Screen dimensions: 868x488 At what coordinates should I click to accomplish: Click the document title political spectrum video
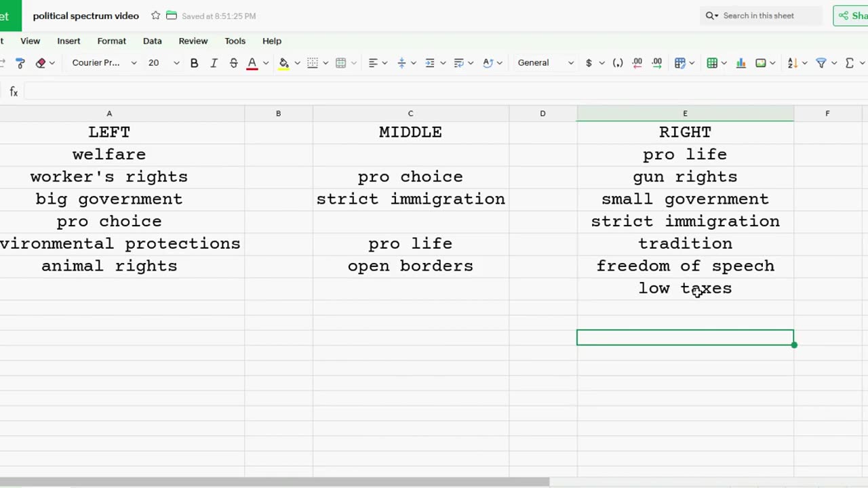tap(86, 16)
